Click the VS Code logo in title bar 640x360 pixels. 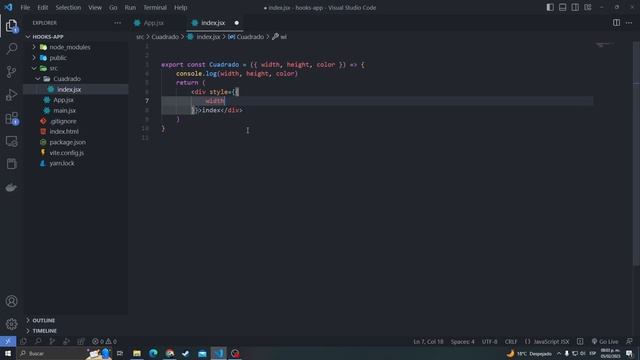pos(8,7)
